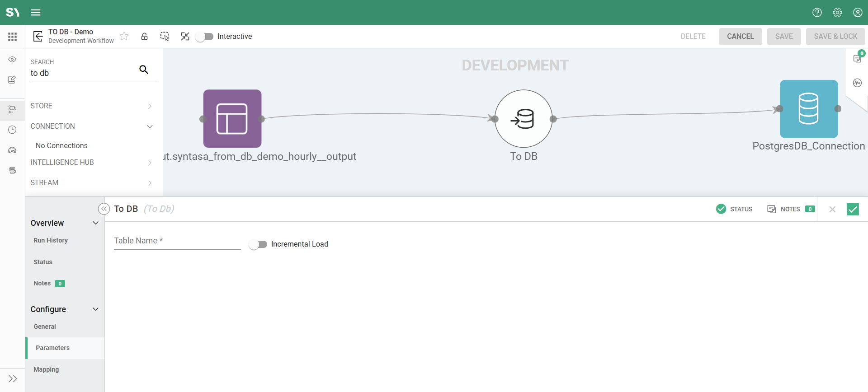Open the apps grid icon
The width and height of the screenshot is (868, 392).
coord(12,37)
